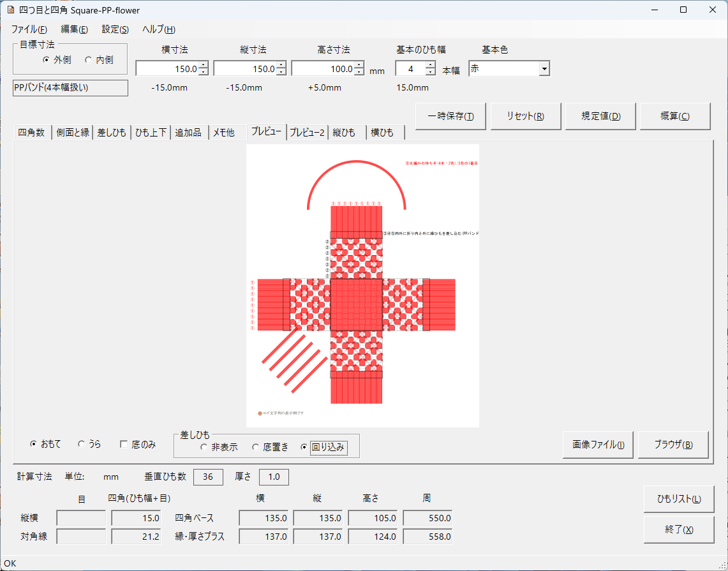This screenshot has height=571, width=728.
Task: Click the basket preview image
Action: pyautogui.click(x=362, y=285)
